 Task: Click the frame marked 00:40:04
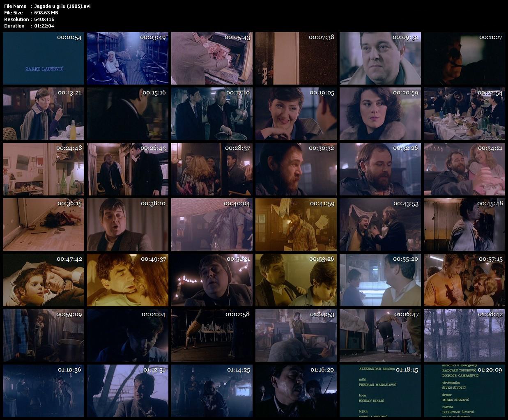pos(212,225)
